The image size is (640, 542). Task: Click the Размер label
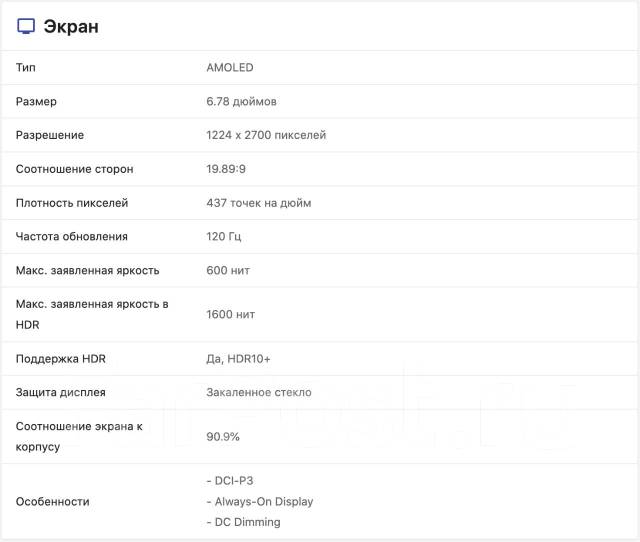tap(36, 101)
